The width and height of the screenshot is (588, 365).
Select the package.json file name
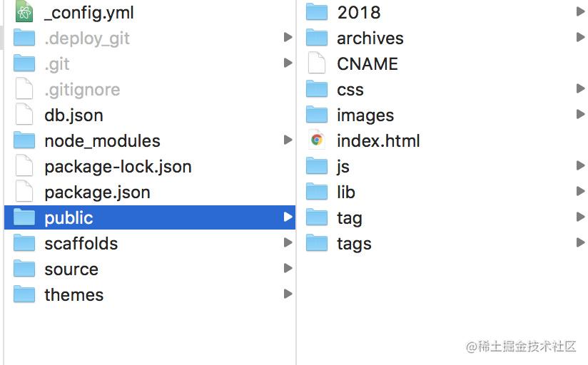[98, 192]
